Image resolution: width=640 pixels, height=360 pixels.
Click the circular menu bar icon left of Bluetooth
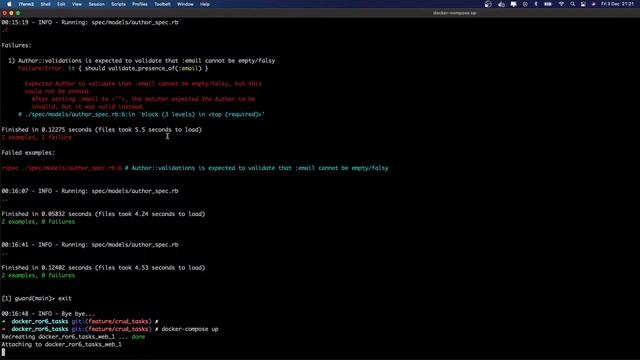click(x=525, y=4)
